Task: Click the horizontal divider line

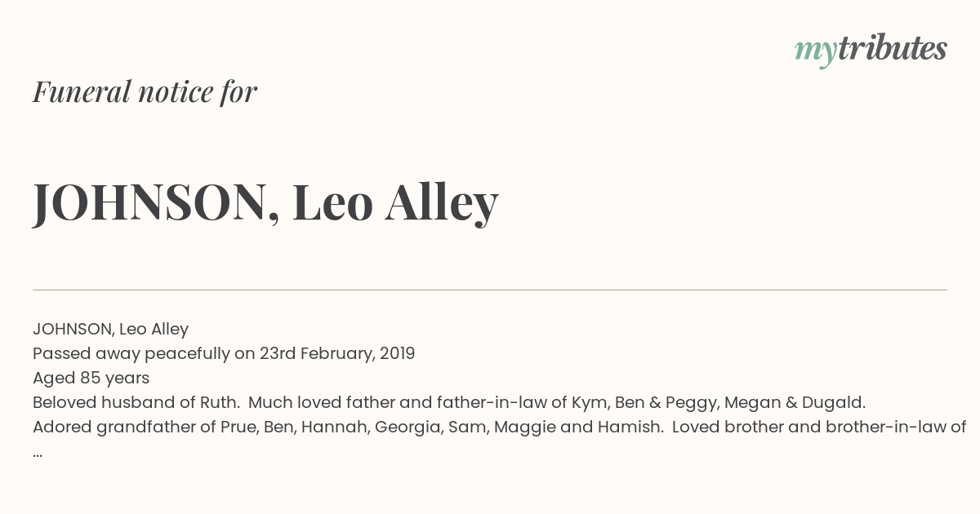Action: point(490,290)
